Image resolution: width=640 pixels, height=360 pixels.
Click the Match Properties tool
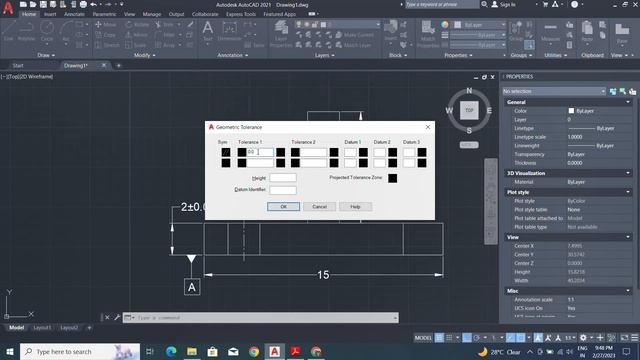428,33
